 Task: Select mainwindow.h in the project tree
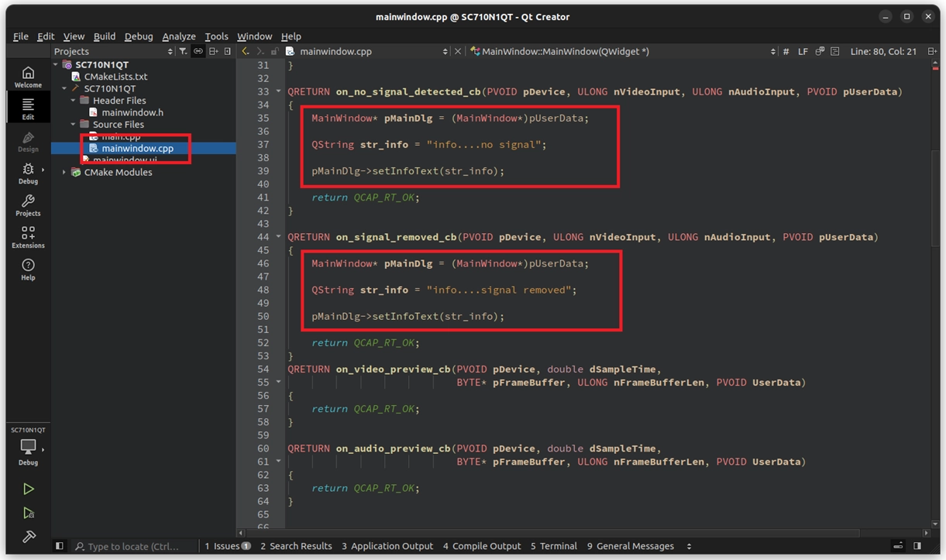pyautogui.click(x=132, y=112)
